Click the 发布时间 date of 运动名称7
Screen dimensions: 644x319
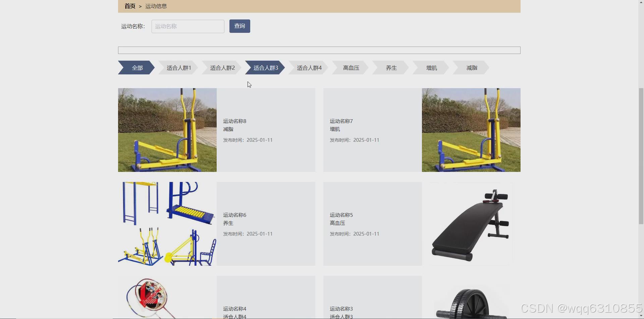pyautogui.click(x=355, y=140)
